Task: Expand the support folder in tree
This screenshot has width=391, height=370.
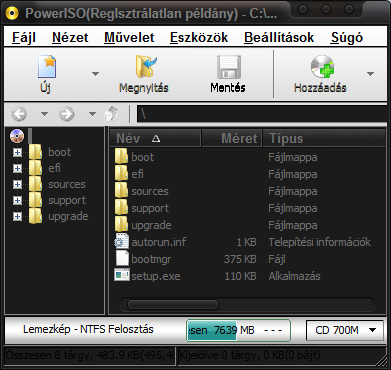Action: (17, 200)
